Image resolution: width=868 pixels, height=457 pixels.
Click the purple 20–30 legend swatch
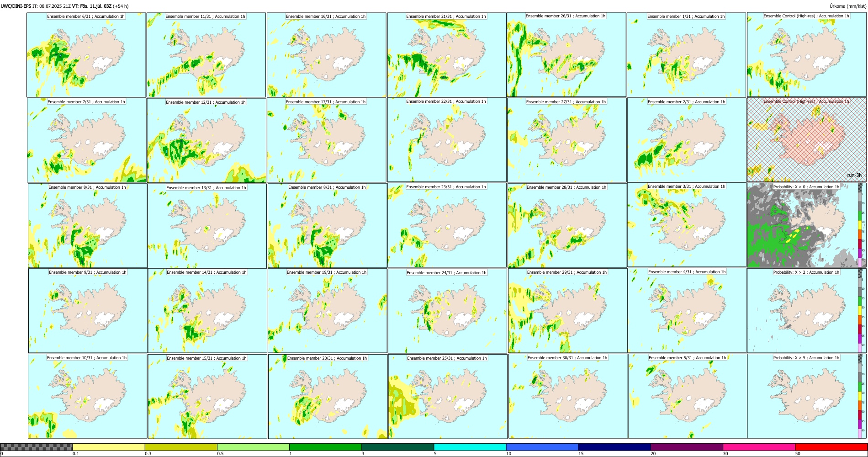687,447
